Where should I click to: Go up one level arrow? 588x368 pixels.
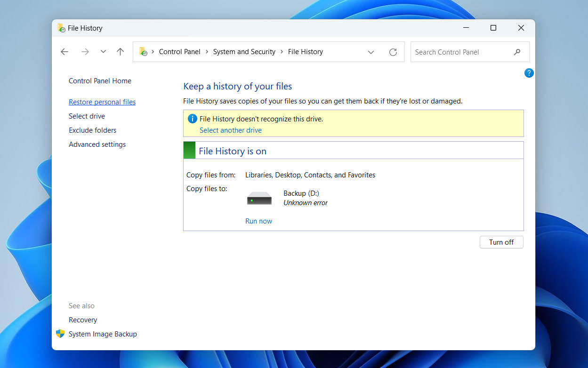tap(121, 52)
